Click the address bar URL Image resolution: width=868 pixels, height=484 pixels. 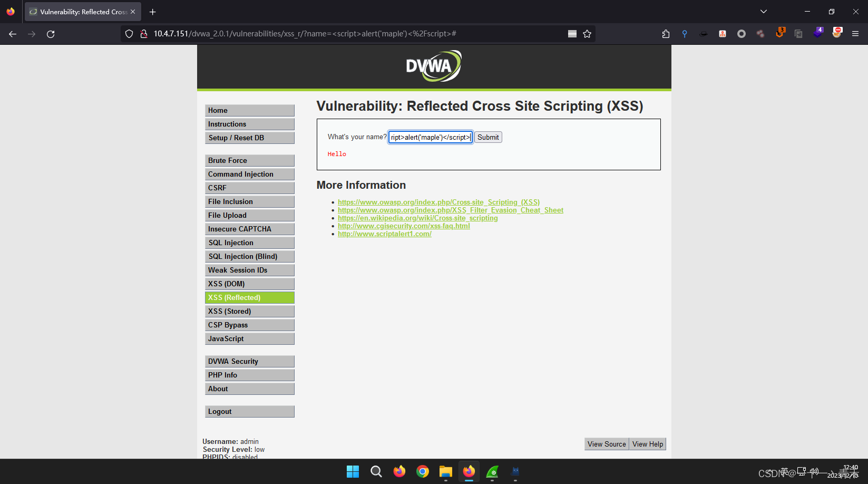[x=305, y=34]
